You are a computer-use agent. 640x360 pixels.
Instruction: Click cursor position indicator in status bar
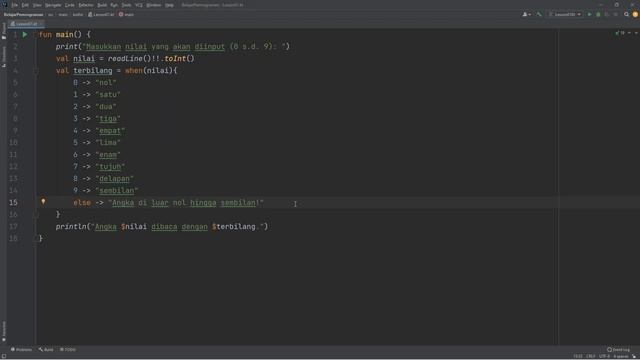click(x=578, y=356)
